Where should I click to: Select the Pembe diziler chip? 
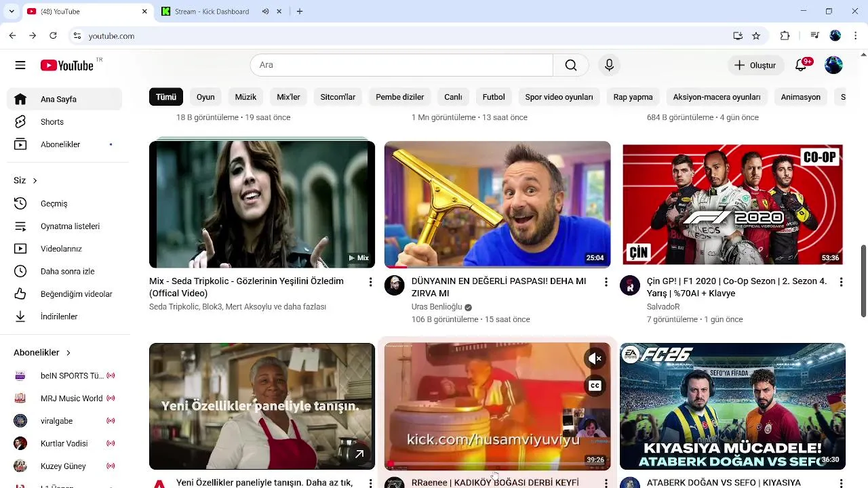tap(400, 97)
